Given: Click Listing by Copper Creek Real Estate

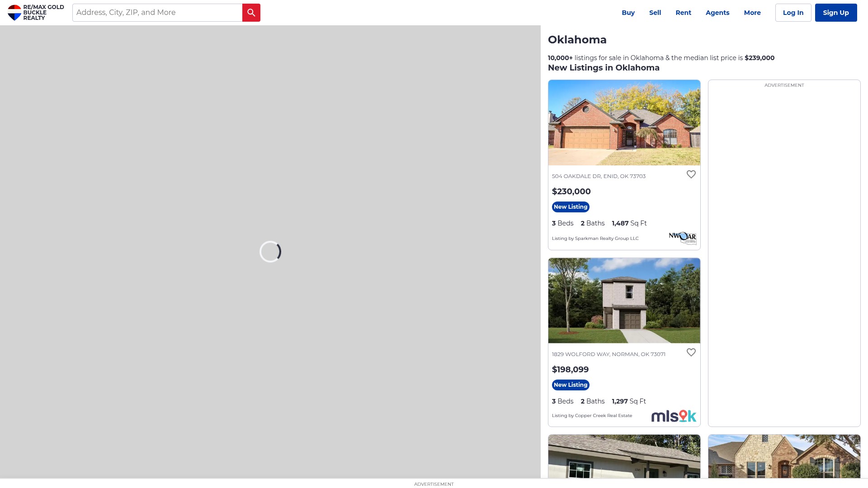Looking at the screenshot, I should [592, 416].
